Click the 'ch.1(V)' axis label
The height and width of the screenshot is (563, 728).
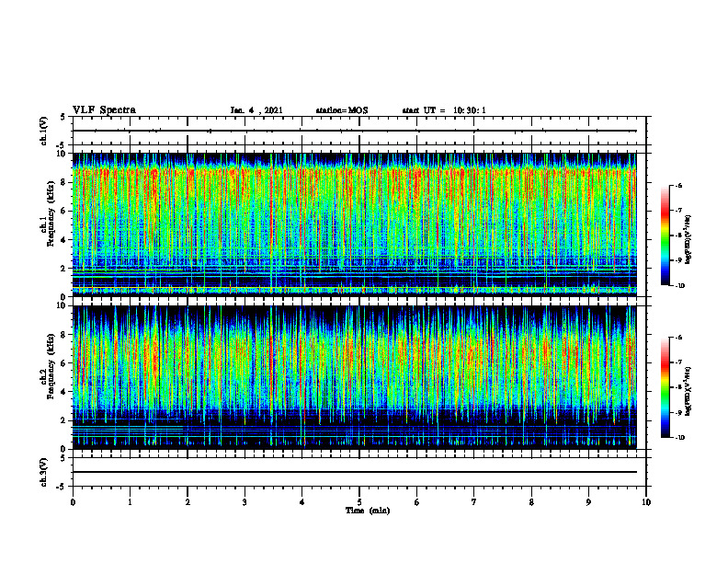pos(43,131)
